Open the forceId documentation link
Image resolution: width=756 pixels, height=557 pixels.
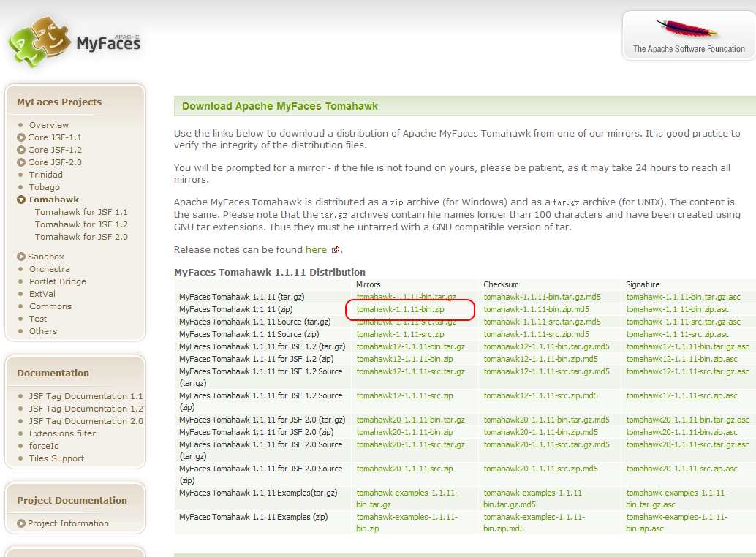pyautogui.click(x=44, y=446)
